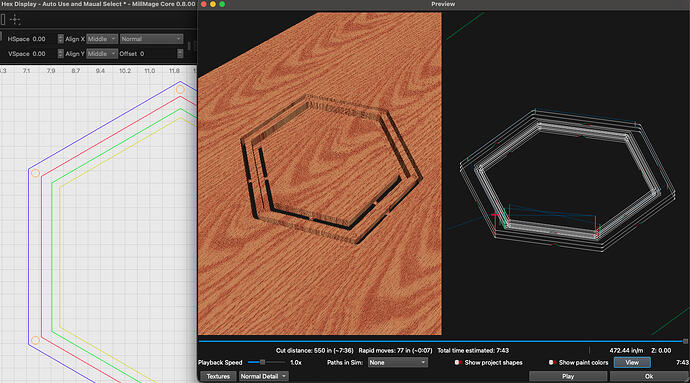This screenshot has height=383, width=690.
Task: Click the Cut distance 550 in text
Action: click(315, 350)
